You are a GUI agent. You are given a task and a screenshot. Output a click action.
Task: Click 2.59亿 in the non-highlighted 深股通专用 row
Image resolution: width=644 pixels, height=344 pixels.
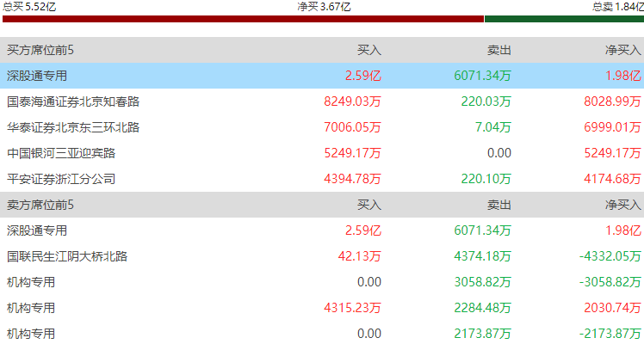(x=363, y=230)
